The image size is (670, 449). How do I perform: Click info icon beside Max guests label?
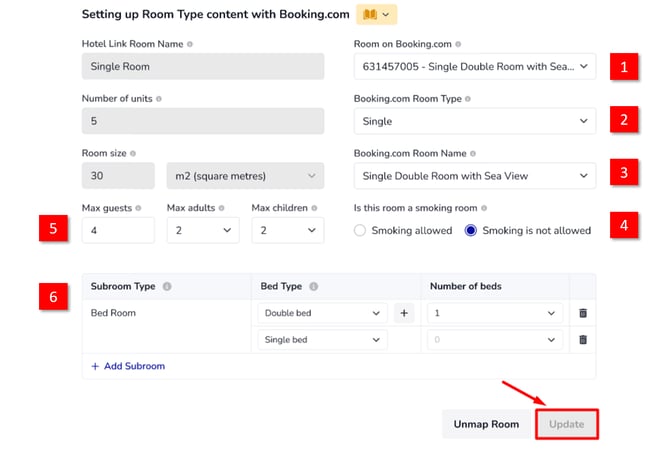tap(137, 208)
